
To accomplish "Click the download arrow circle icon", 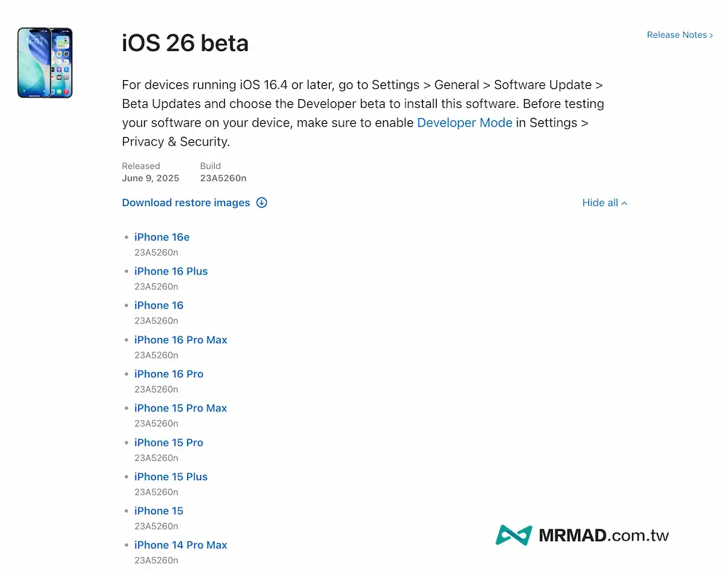I will tap(262, 202).
